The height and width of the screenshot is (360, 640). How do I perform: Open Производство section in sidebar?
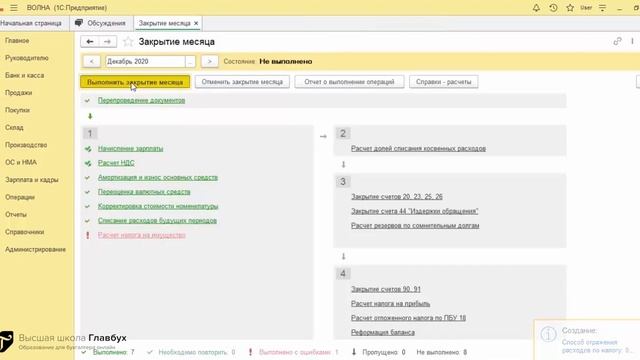tap(26, 145)
